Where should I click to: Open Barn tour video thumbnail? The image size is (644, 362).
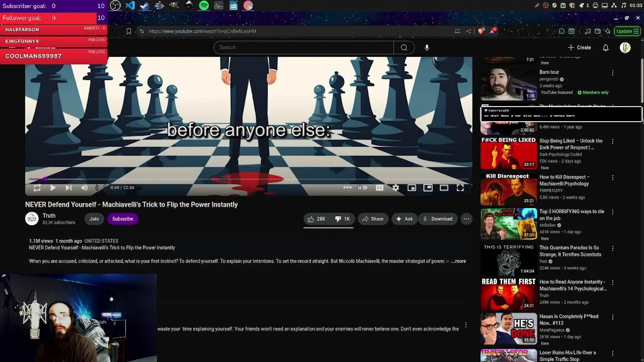(x=509, y=84)
